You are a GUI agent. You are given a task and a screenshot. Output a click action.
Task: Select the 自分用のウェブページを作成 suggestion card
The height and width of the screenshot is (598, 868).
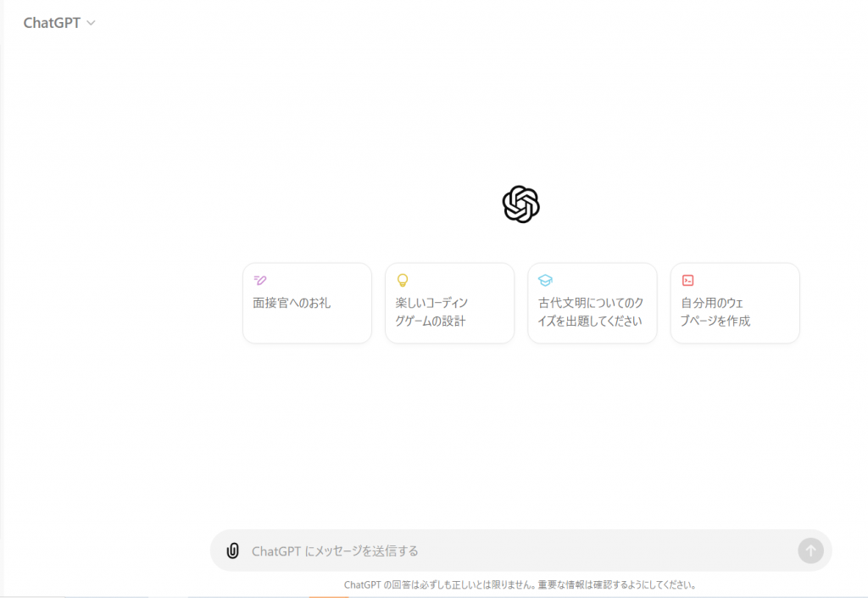[735, 303]
